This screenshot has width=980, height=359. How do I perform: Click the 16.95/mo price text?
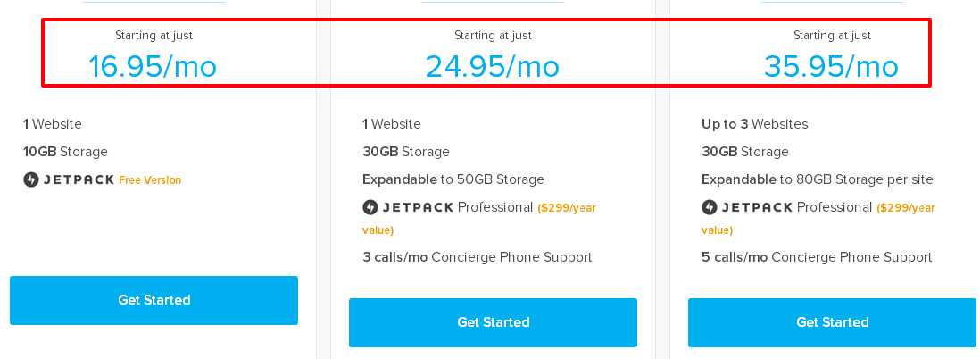[x=154, y=66]
